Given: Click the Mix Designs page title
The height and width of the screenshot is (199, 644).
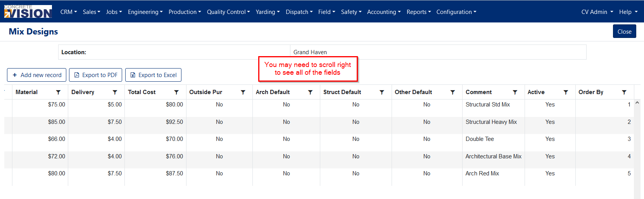Looking at the screenshot, I should 33,32.
